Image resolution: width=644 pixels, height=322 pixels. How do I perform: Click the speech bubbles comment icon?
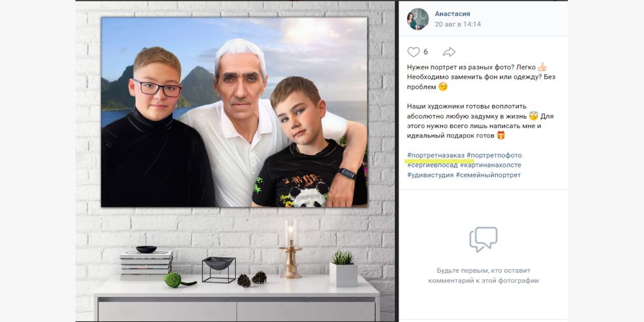pos(484,240)
